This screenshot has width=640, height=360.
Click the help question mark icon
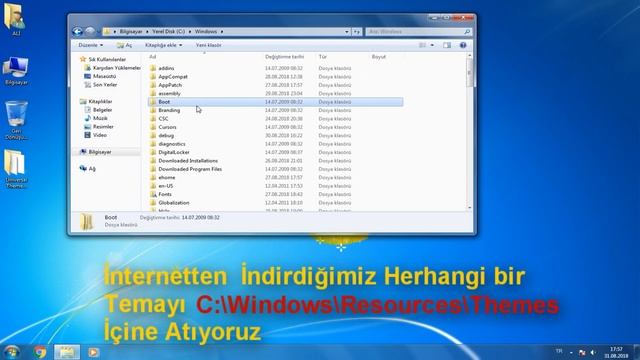(x=463, y=45)
